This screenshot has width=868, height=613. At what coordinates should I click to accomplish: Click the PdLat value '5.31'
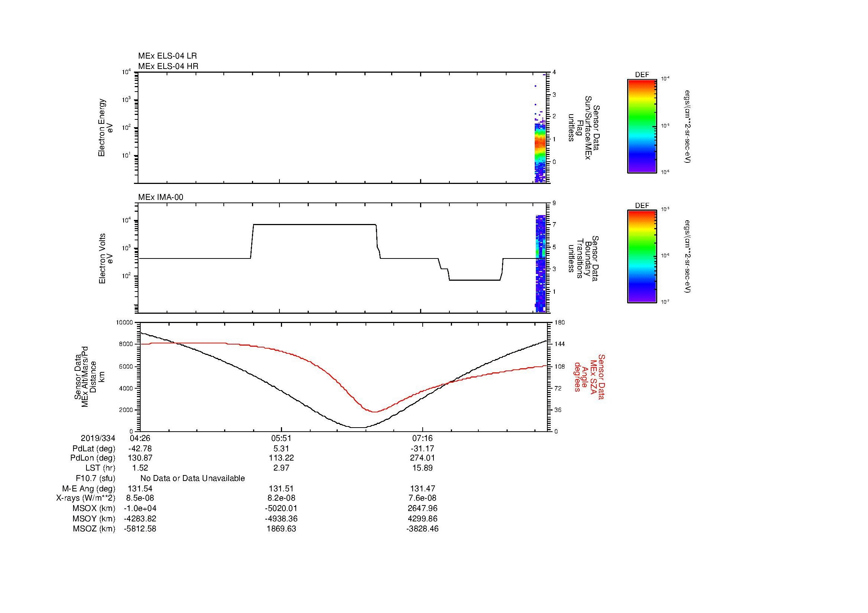(x=281, y=449)
